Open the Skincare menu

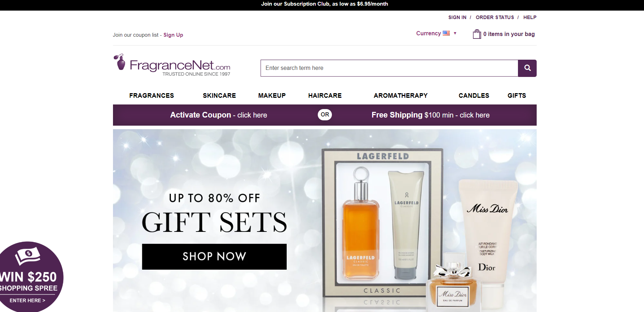click(x=219, y=96)
